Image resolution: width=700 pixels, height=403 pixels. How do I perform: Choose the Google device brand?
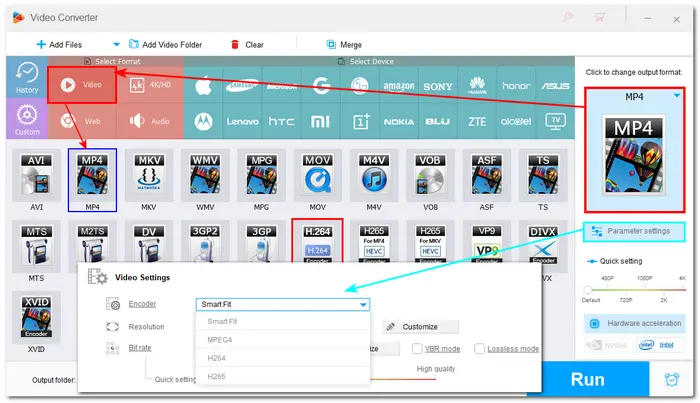321,86
